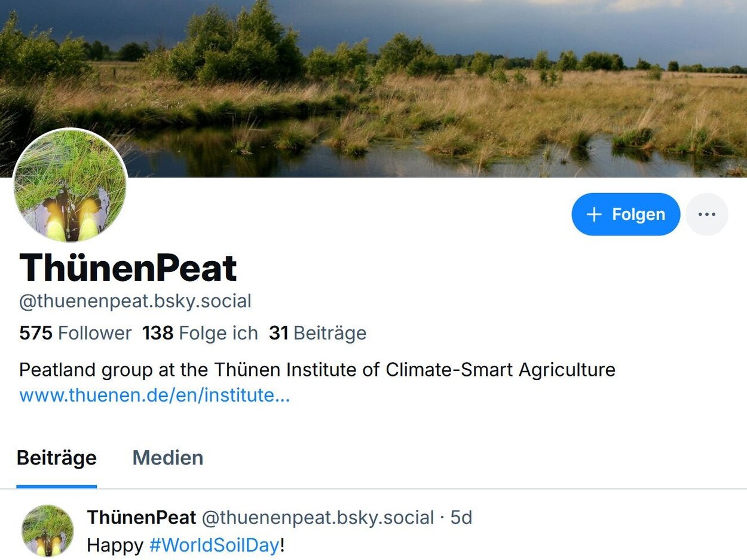Click the plus icon inside the Folgen button
747x560 pixels.
(x=594, y=214)
